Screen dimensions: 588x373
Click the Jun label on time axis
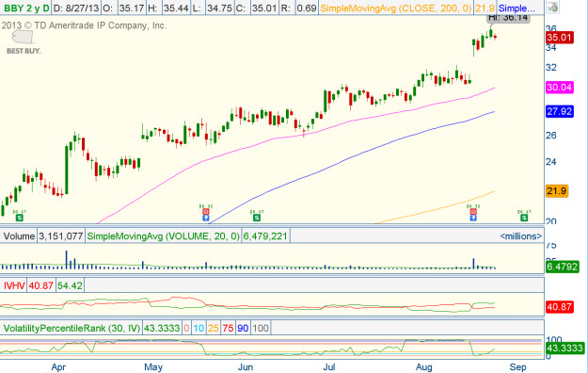[246, 367]
